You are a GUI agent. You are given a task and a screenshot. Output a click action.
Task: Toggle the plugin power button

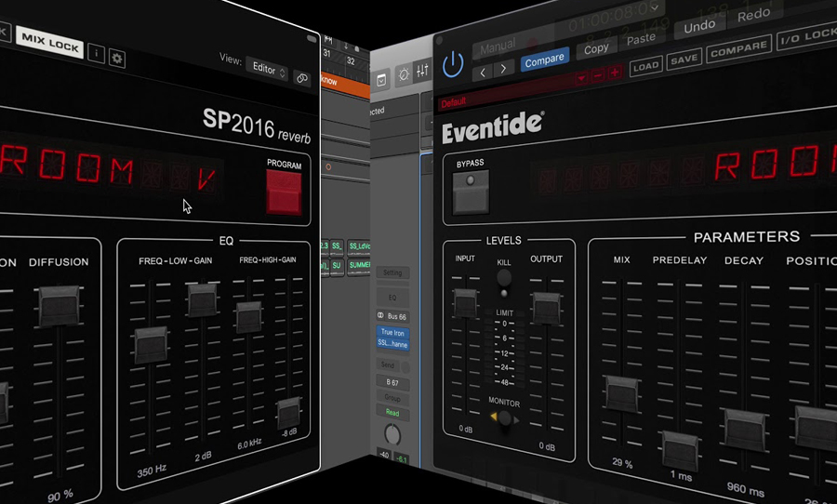pyautogui.click(x=453, y=63)
